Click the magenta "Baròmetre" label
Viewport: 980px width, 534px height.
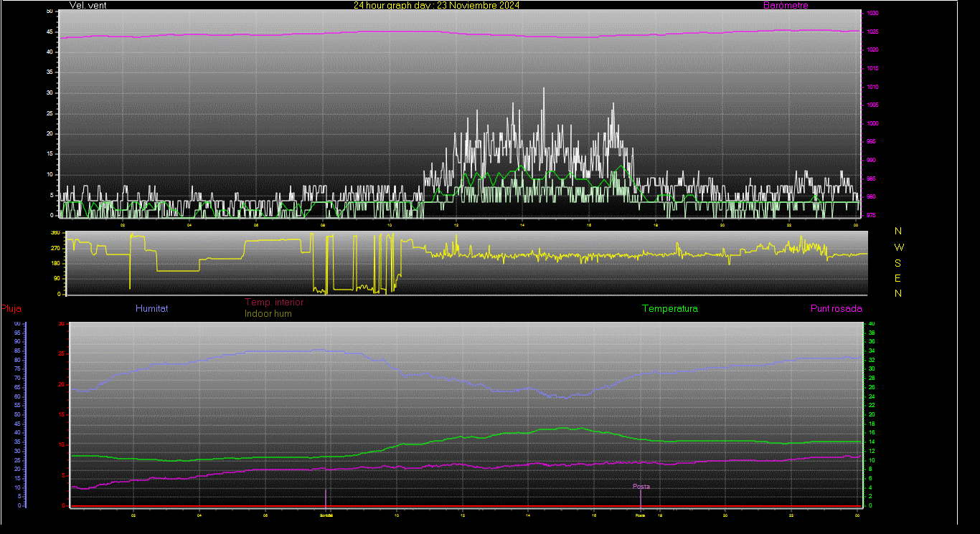(x=786, y=5)
